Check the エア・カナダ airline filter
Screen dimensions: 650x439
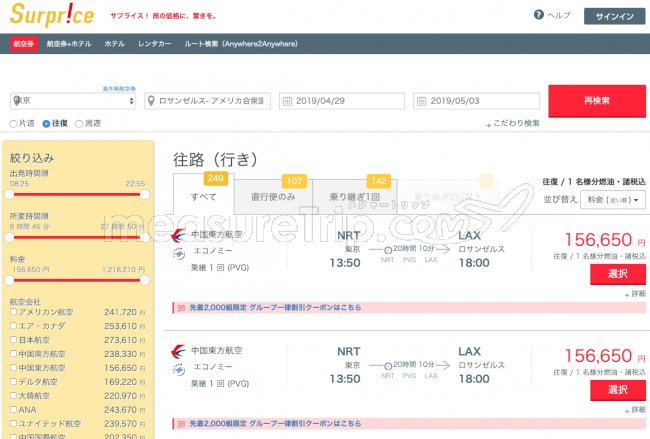[x=13, y=326]
